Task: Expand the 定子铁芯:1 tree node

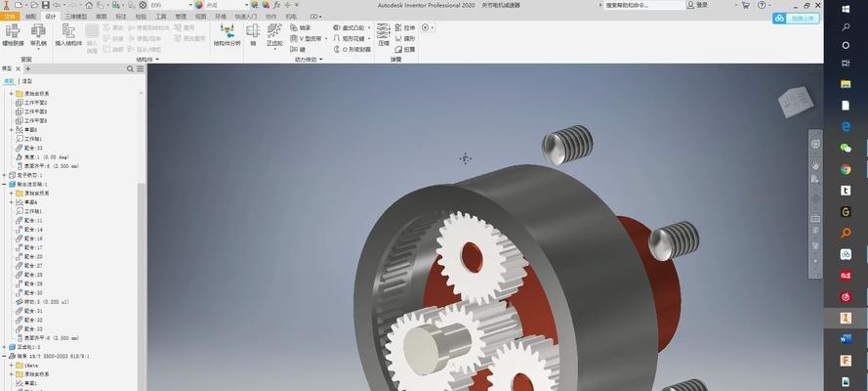Action: pos(5,175)
